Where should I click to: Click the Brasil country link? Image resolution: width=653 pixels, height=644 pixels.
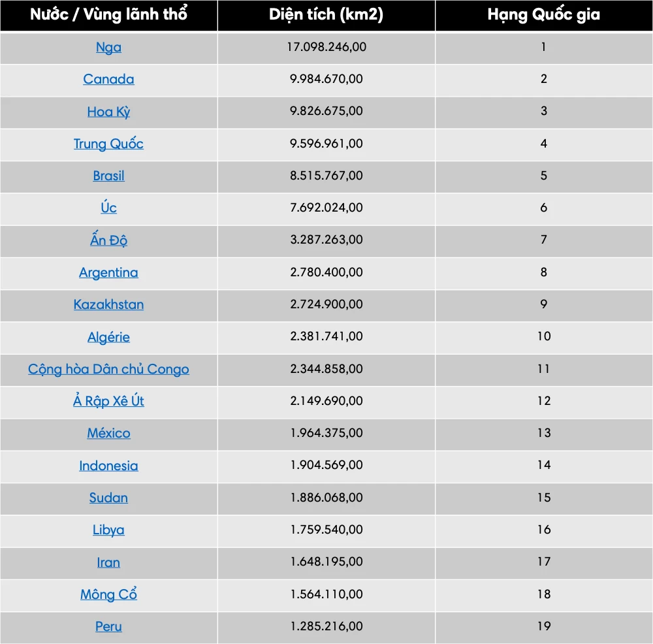click(108, 176)
